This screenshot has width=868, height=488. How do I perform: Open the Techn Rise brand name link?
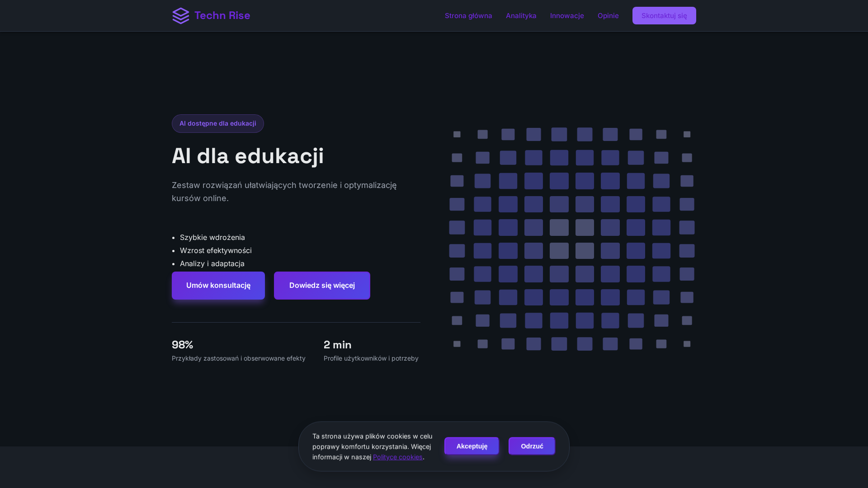[222, 16]
